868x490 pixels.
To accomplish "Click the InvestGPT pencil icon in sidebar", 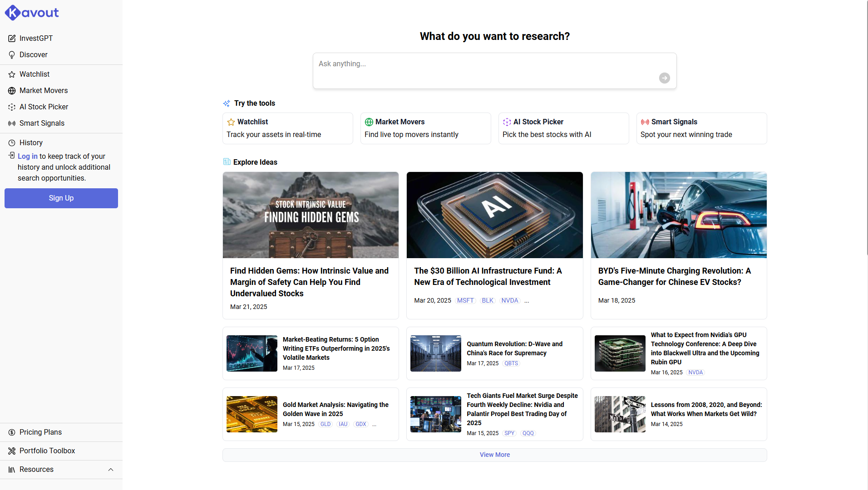I will (x=12, y=39).
